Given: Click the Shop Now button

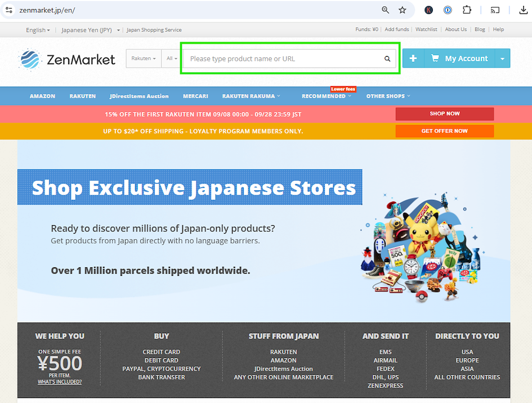Looking at the screenshot, I should [x=445, y=114].
